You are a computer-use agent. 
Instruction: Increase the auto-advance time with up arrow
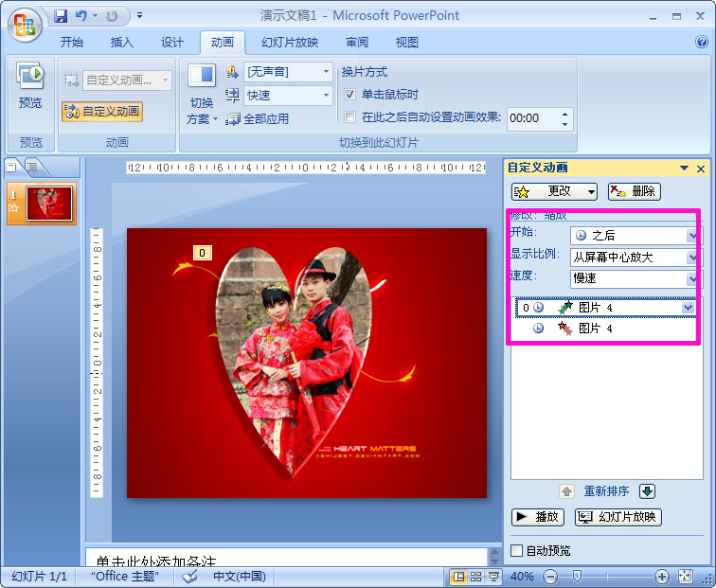[x=564, y=115]
